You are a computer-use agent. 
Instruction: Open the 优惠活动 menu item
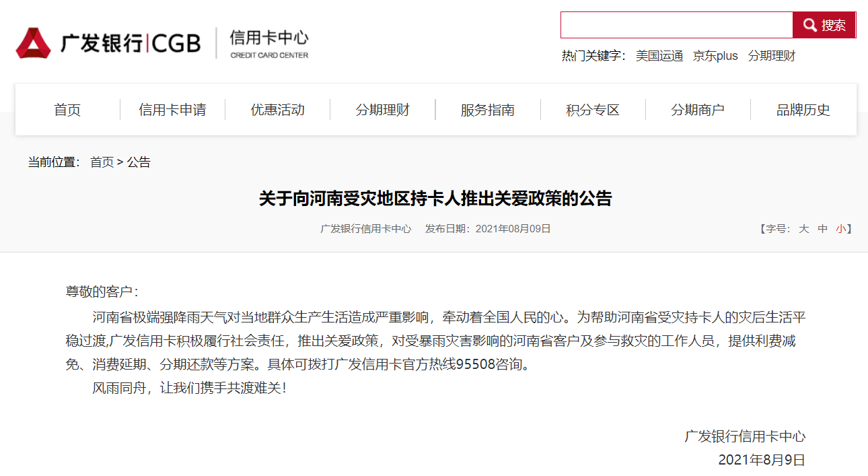278,110
